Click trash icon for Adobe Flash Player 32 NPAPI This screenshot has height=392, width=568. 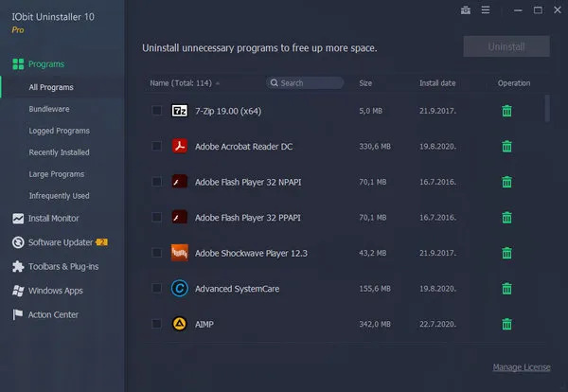pos(506,182)
